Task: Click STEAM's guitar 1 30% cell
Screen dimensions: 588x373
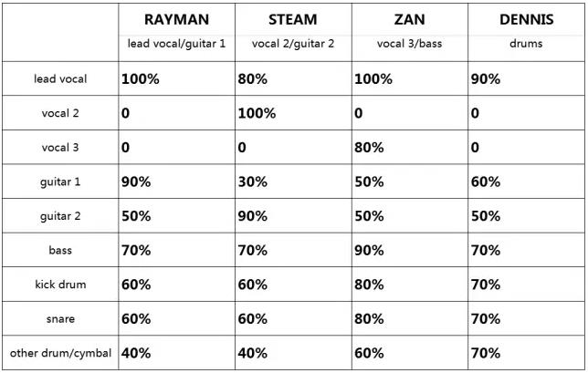Action: [252, 181]
